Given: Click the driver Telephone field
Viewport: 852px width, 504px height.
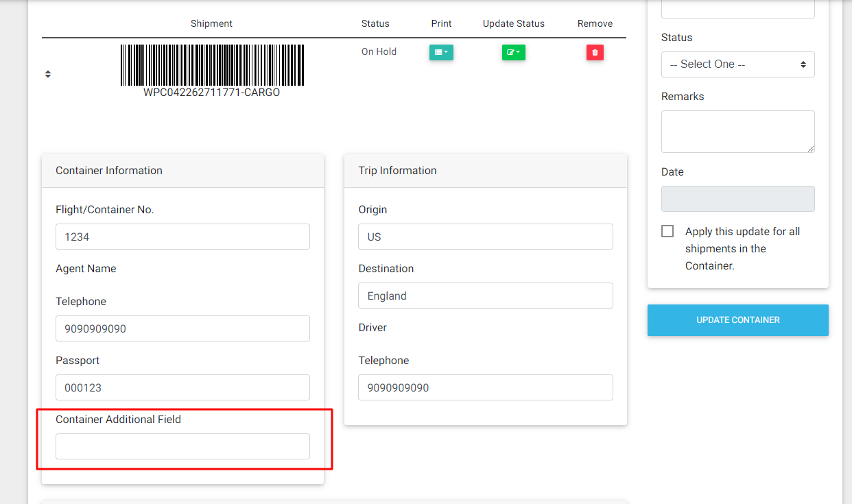Looking at the screenshot, I should click(x=485, y=387).
